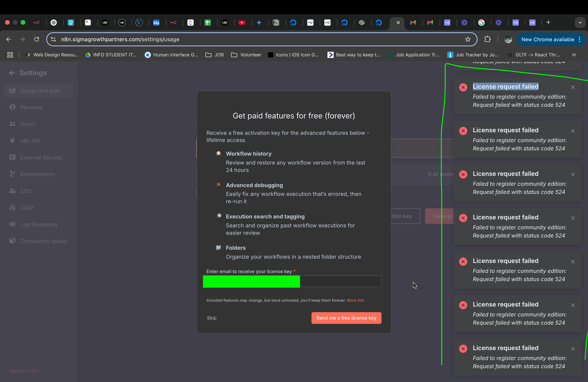Click the Environments branch icon

pos(12,174)
